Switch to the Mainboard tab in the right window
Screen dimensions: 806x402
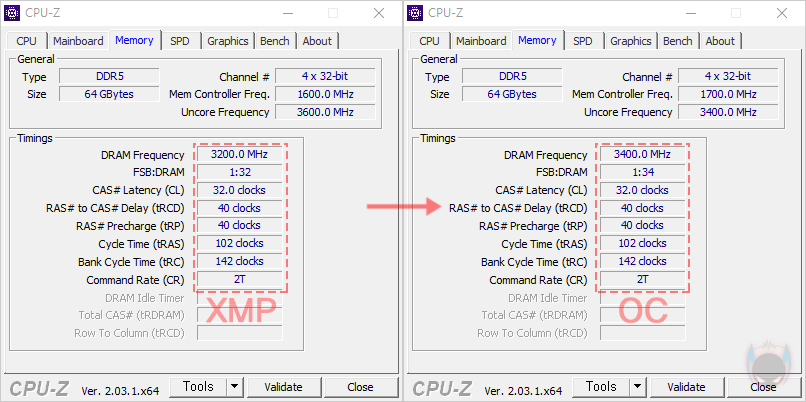481,41
